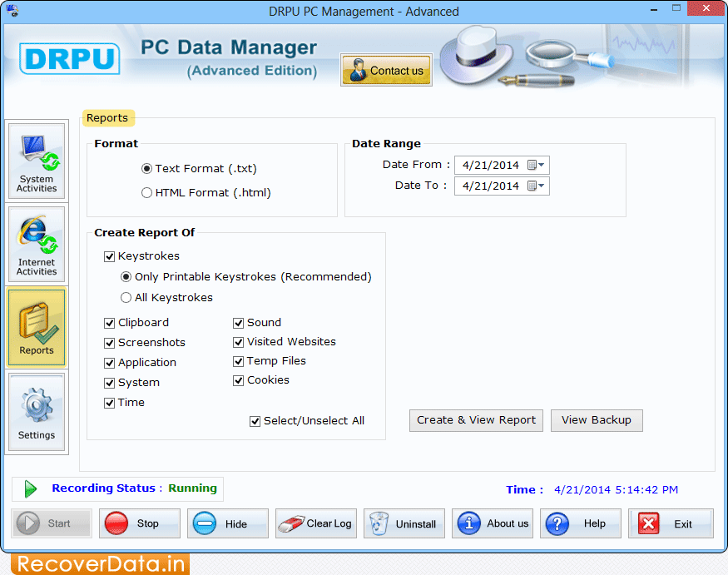
Task: Uncheck the Sound checkbox
Action: [x=239, y=323]
